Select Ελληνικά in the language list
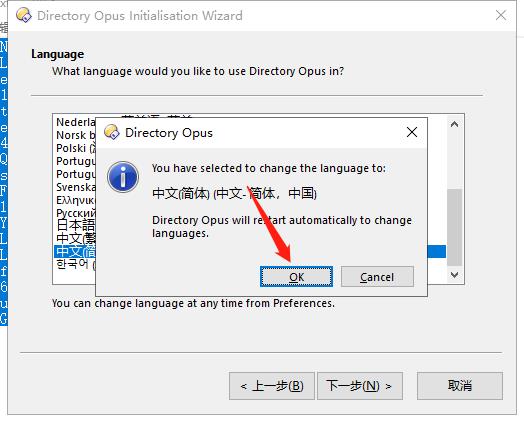Screen dimensions: 524x422 pos(76,200)
